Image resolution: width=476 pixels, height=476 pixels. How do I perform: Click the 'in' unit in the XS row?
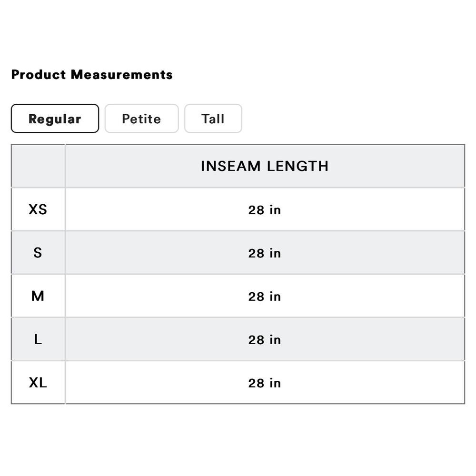tap(275, 210)
